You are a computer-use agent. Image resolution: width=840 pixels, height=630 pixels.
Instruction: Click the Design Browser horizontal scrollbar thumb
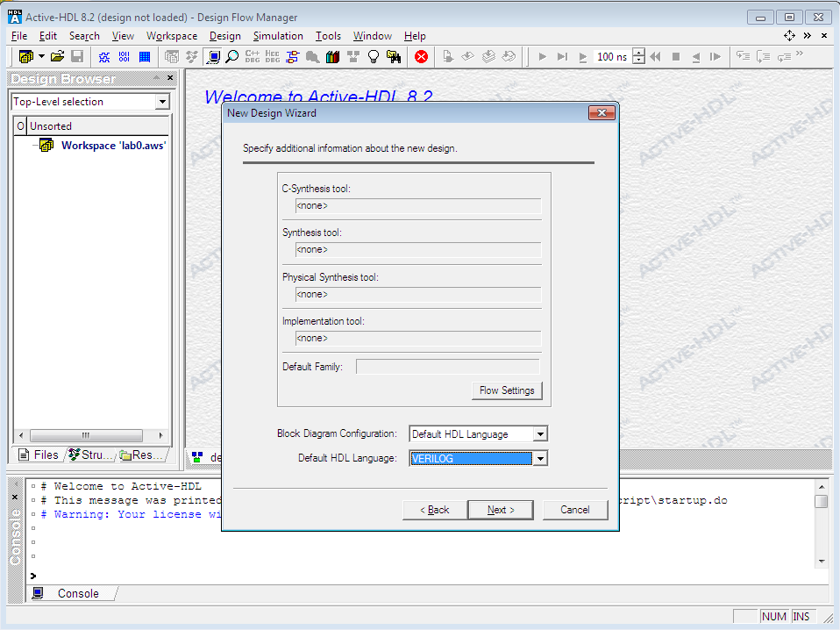pyautogui.click(x=86, y=435)
